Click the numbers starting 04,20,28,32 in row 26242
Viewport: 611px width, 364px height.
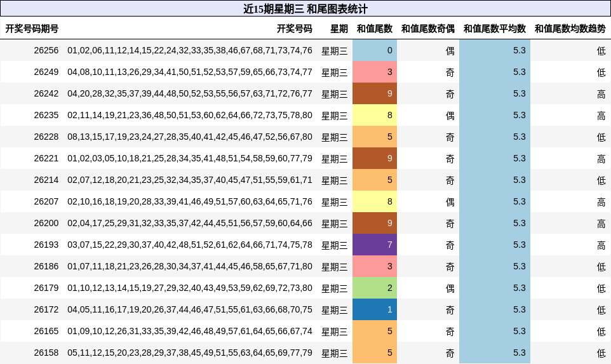click(190, 94)
